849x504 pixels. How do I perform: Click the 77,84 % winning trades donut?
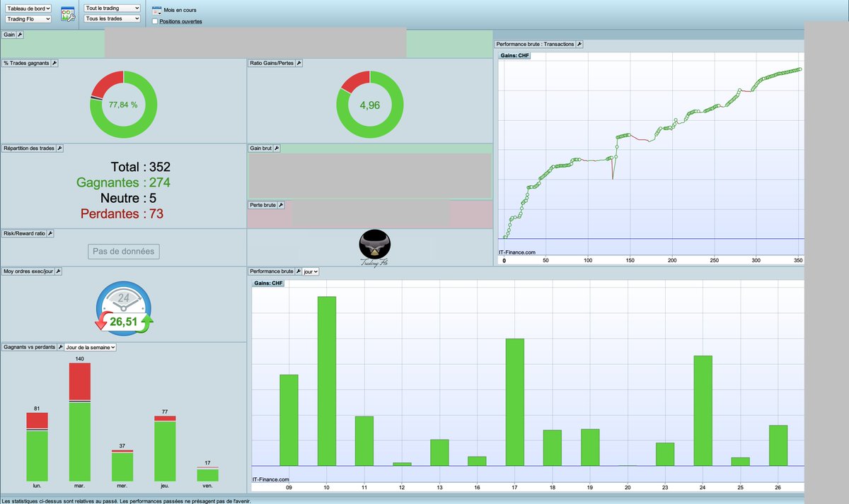(x=123, y=104)
